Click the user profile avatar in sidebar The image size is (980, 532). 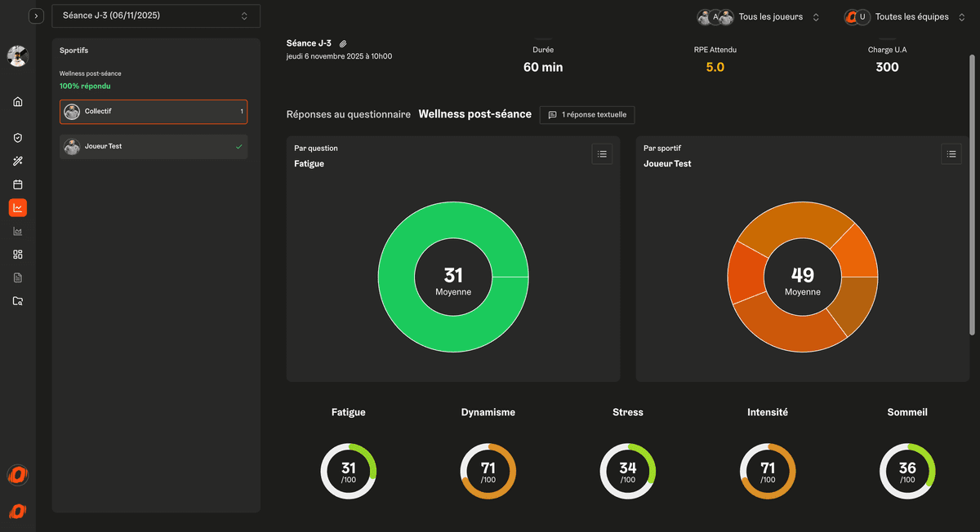point(18,56)
